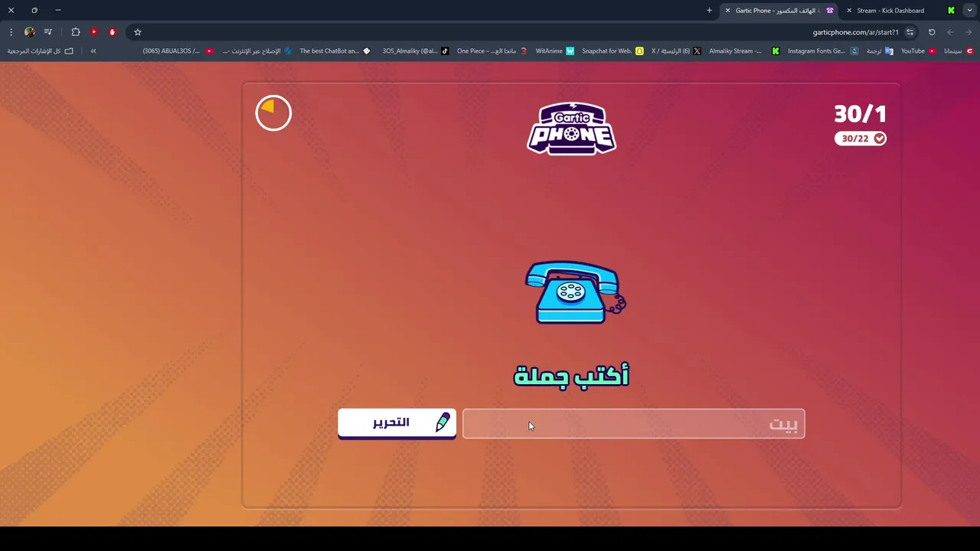Screen dimensions: 980x551
Task: Open the (3065) ABUAL3OS YouTube bookmark
Action: [178, 51]
